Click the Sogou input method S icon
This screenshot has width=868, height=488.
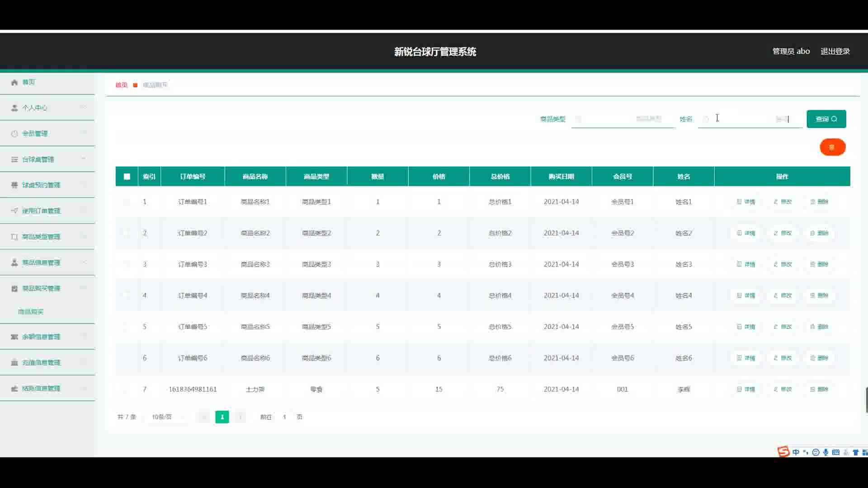(x=783, y=451)
